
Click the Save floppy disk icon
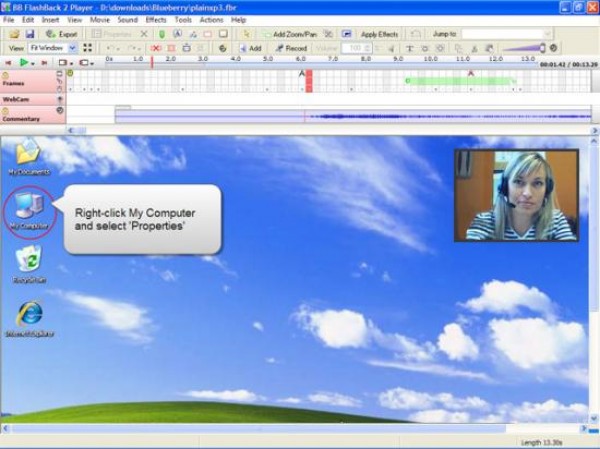click(29, 34)
